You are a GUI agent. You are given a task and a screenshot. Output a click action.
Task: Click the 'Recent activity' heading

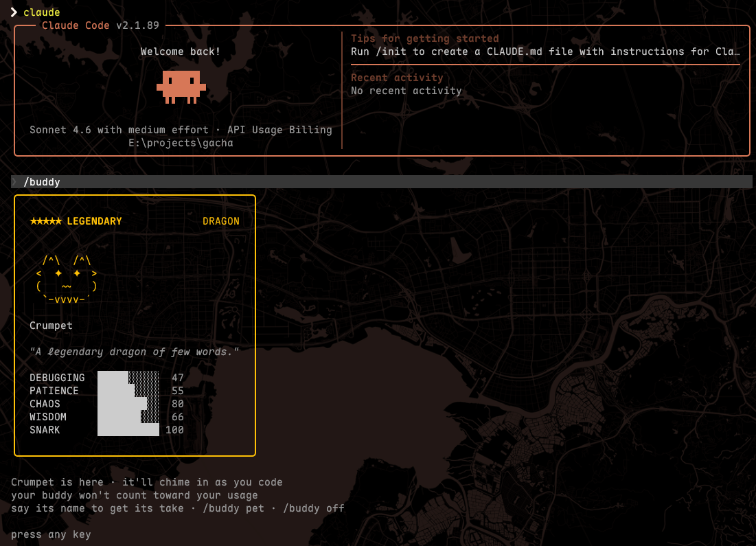(x=397, y=78)
